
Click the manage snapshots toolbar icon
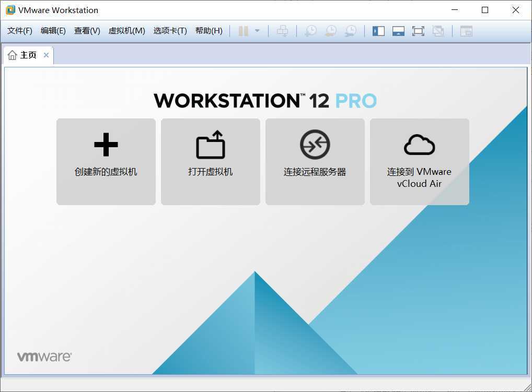351,31
